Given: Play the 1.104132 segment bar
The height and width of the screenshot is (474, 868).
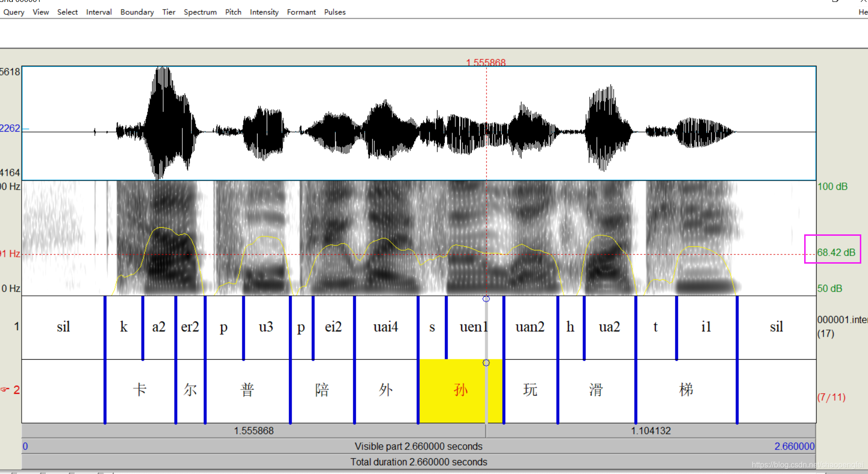Looking at the screenshot, I should (651, 431).
